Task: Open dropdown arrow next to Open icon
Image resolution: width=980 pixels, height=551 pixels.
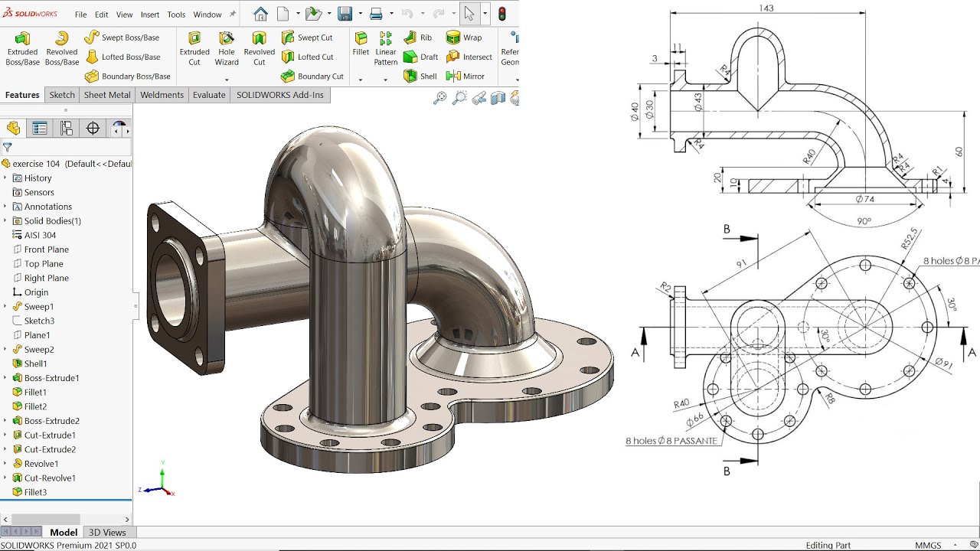Action: click(x=328, y=14)
